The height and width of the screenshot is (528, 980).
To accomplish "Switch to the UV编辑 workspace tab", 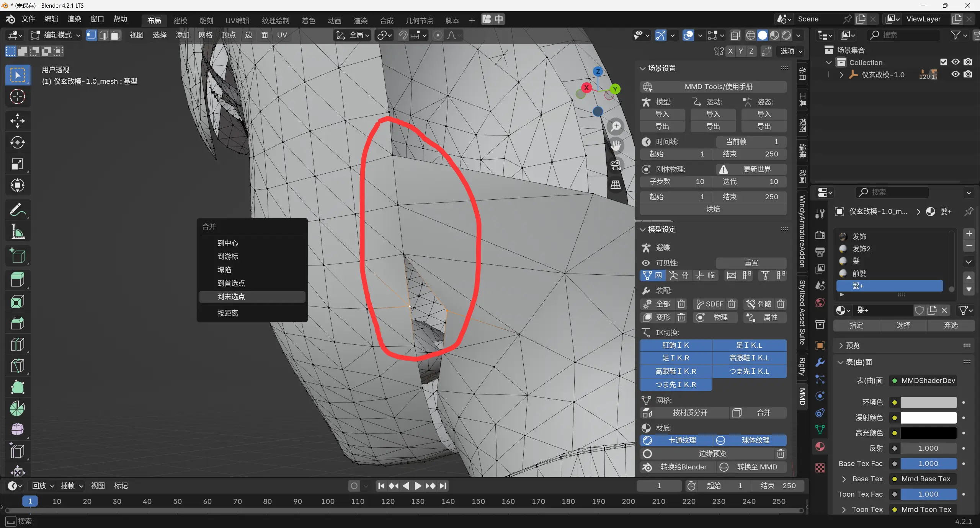I will tap(237, 20).
